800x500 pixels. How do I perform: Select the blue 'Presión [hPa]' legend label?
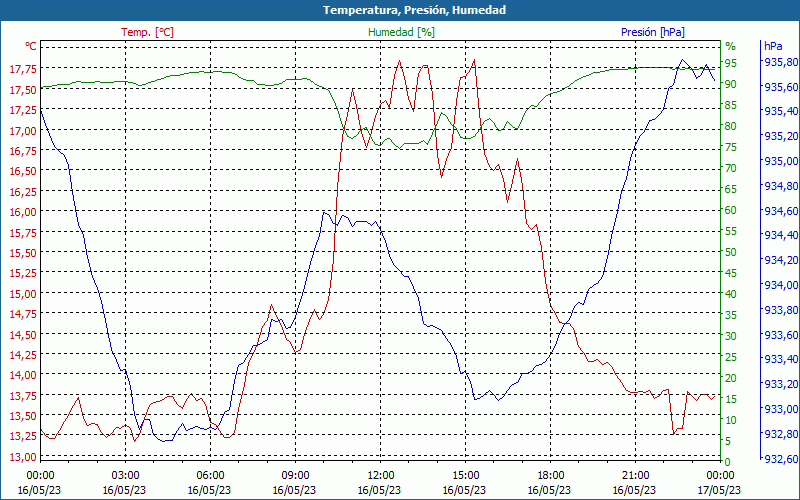(x=653, y=32)
